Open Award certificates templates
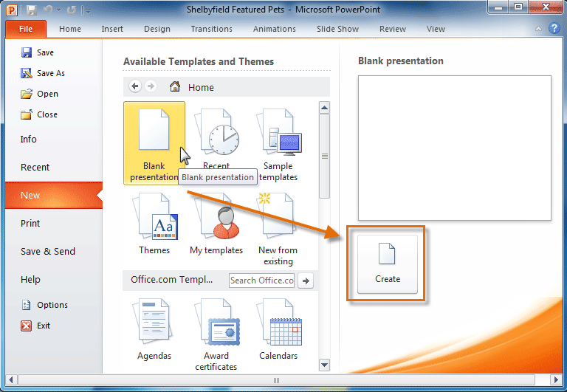The width and height of the screenshot is (567, 392). click(216, 334)
